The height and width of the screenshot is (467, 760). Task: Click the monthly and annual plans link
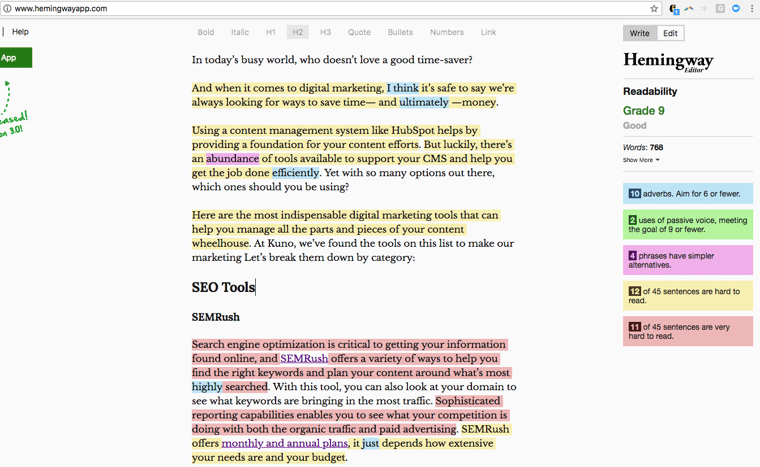tap(284, 443)
